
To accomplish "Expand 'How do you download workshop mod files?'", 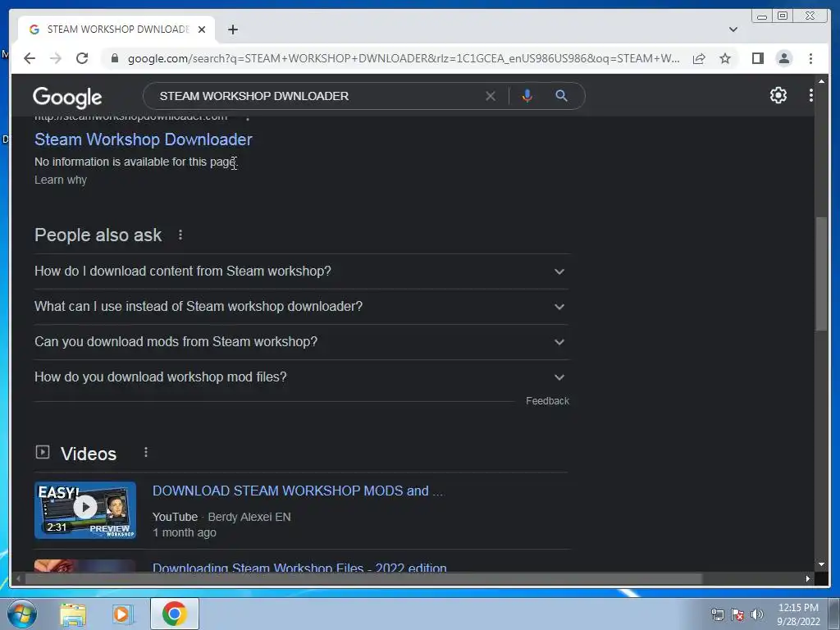I will [302, 377].
